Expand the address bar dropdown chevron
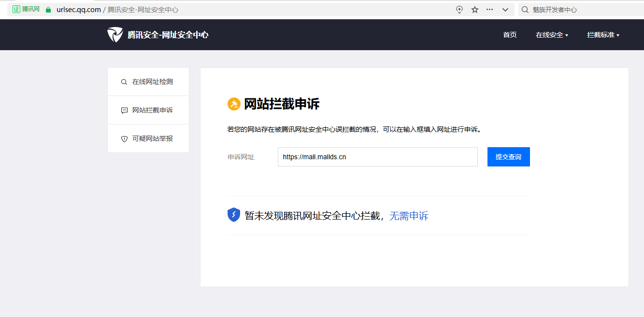This screenshot has height=317, width=644. tap(505, 10)
